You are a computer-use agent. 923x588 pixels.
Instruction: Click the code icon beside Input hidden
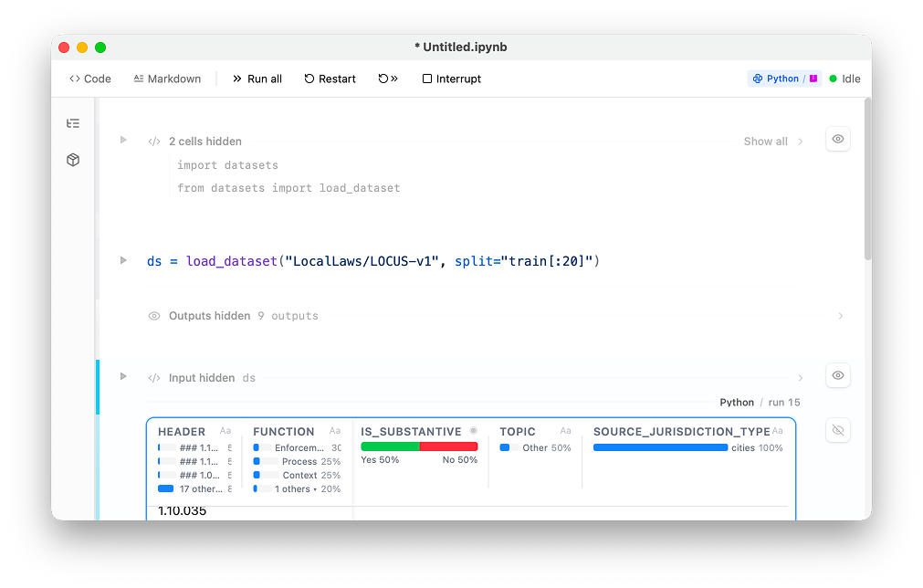tap(154, 378)
